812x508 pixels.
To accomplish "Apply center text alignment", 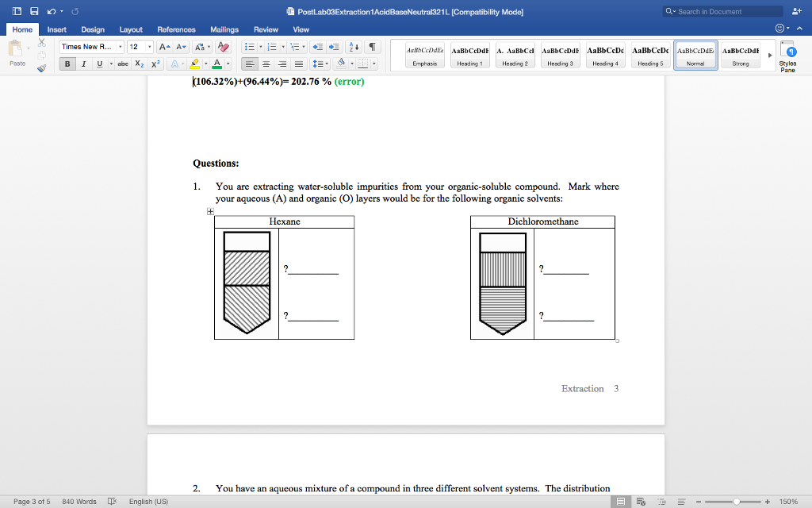I will (266, 64).
